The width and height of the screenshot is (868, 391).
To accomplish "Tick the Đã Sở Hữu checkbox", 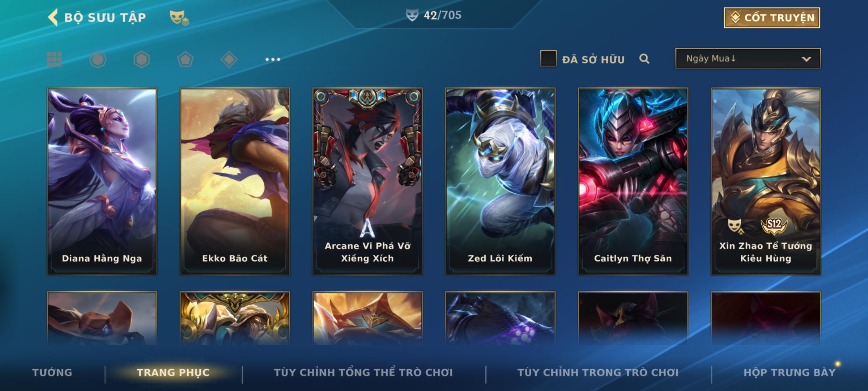I will tap(548, 59).
